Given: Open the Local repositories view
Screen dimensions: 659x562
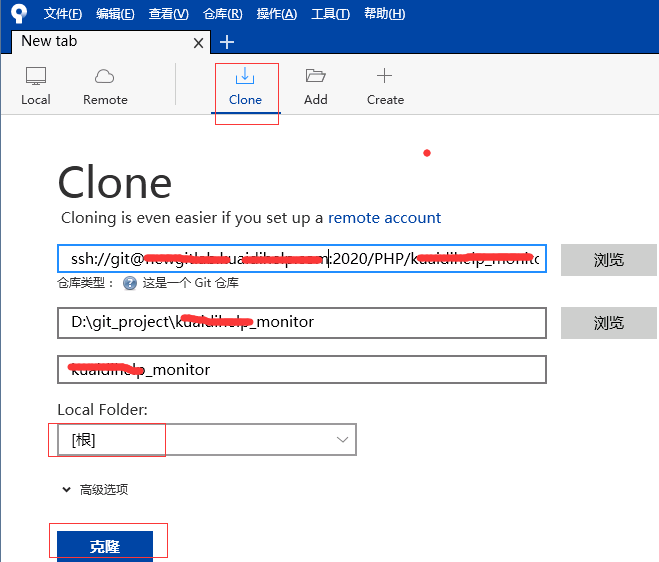Looking at the screenshot, I should [36, 86].
